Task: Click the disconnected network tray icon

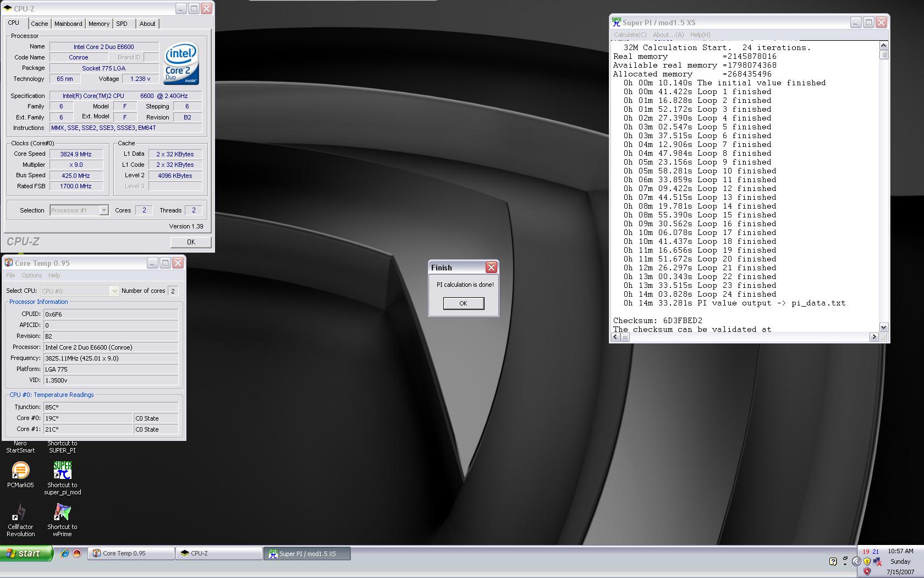Action: 877,561
